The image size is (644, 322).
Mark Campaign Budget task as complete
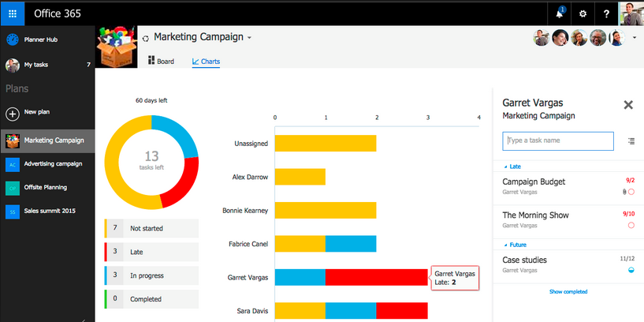(x=631, y=192)
